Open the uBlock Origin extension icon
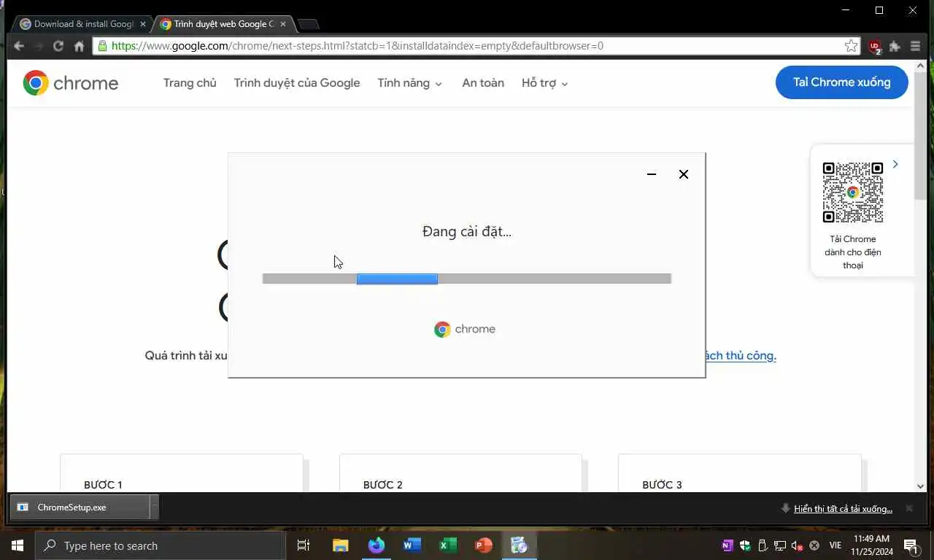 pos(875,47)
